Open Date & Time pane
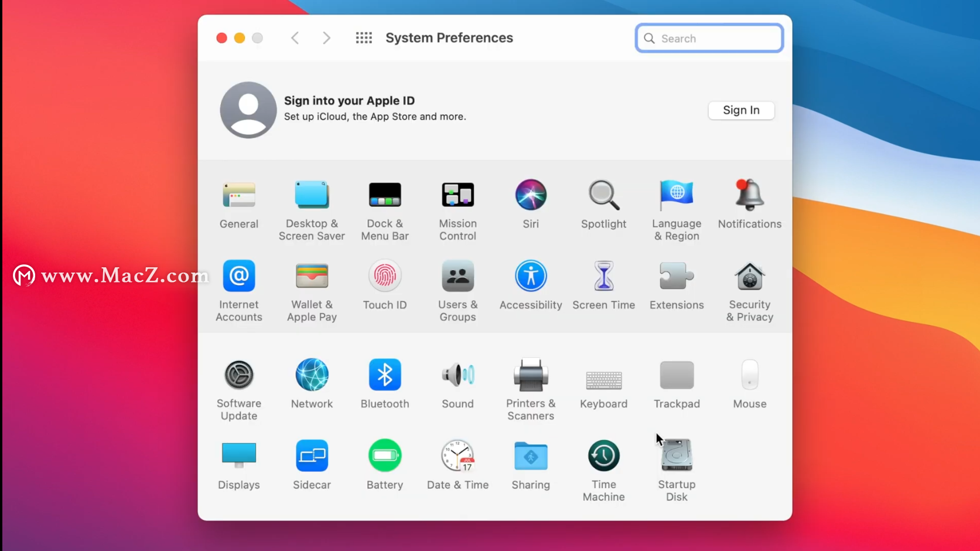This screenshot has height=551, width=980. tap(457, 456)
